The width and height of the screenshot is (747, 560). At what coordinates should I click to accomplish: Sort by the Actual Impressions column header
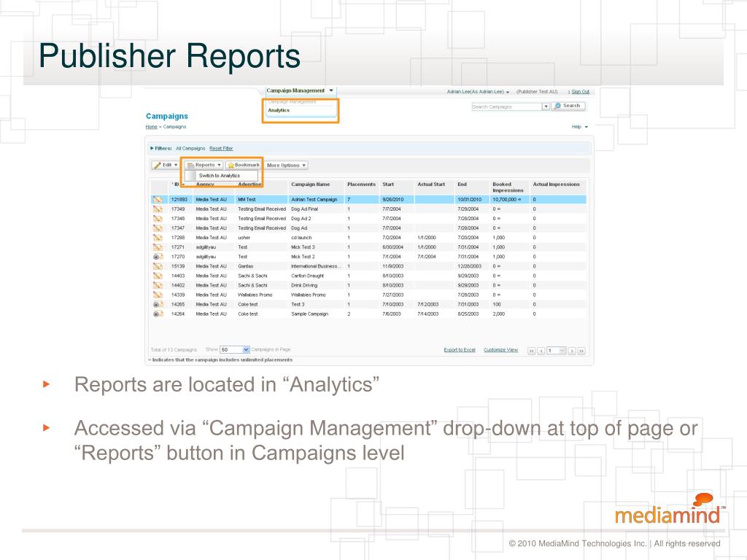pos(557,184)
